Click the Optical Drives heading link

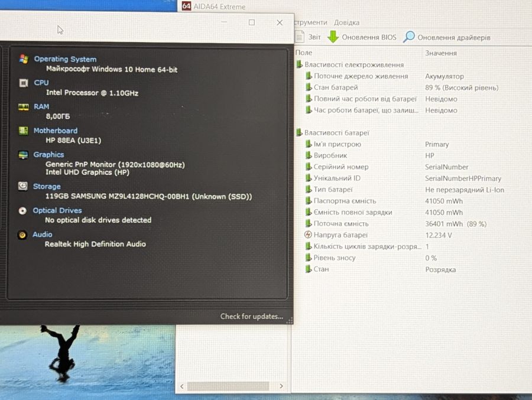pyautogui.click(x=57, y=210)
